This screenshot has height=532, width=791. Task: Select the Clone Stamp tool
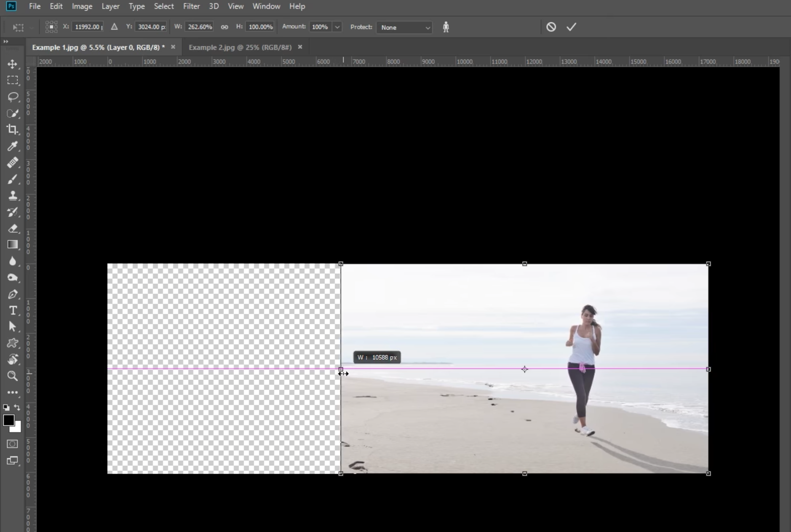click(x=13, y=195)
